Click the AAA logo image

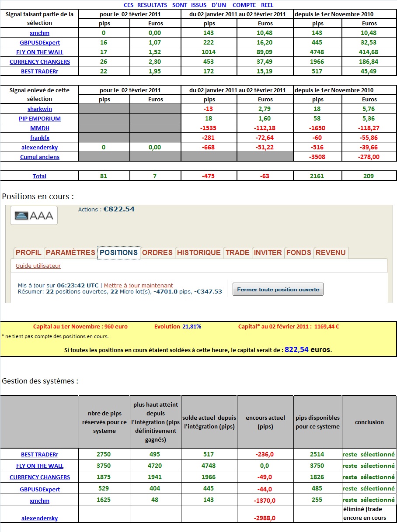tap(34, 215)
